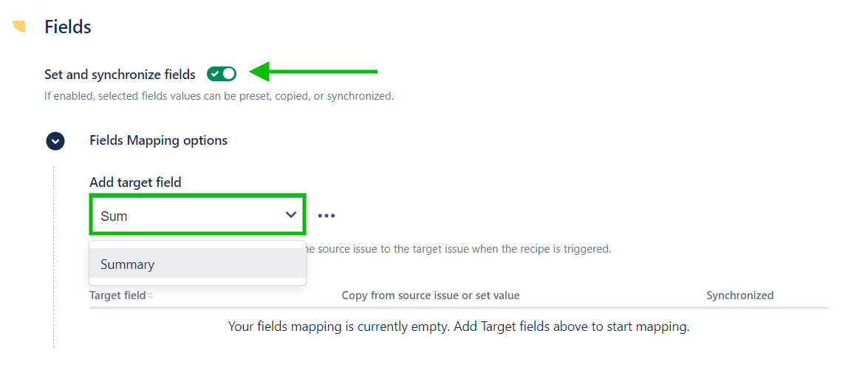Toggle the Set and synchronize fields switch
Image resolution: width=868 pixels, height=376 pixels.
tap(222, 74)
